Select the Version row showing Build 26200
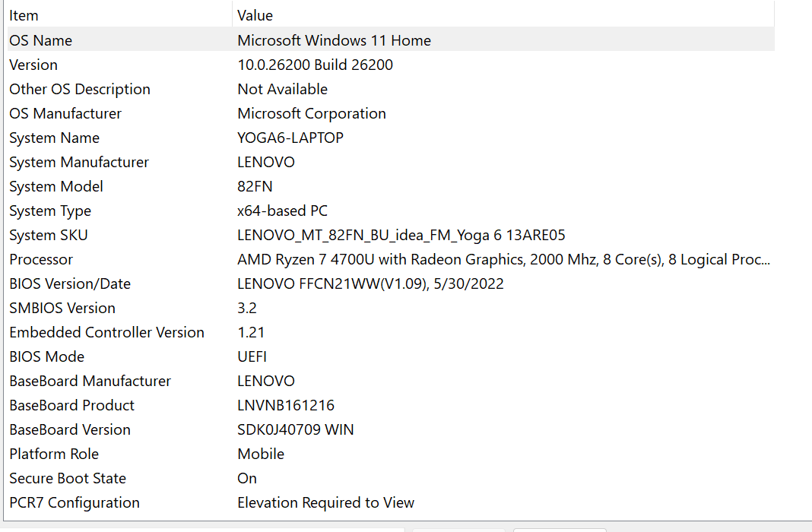This screenshot has width=812, height=532. (33, 65)
